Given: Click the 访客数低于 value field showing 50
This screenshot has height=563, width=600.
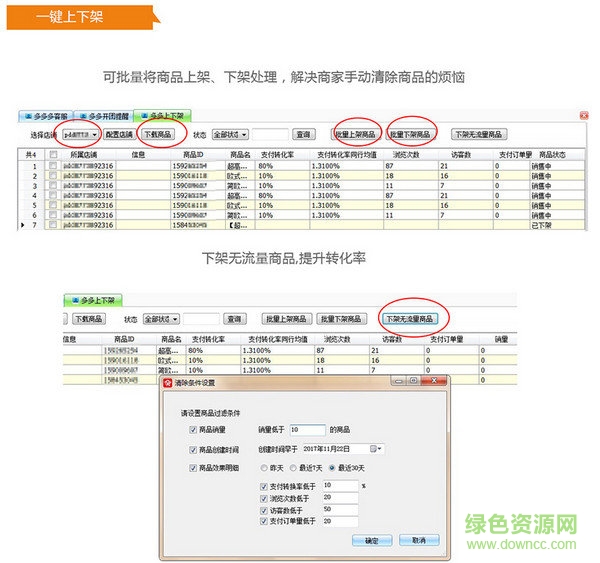Looking at the screenshot, I should click(x=341, y=509).
